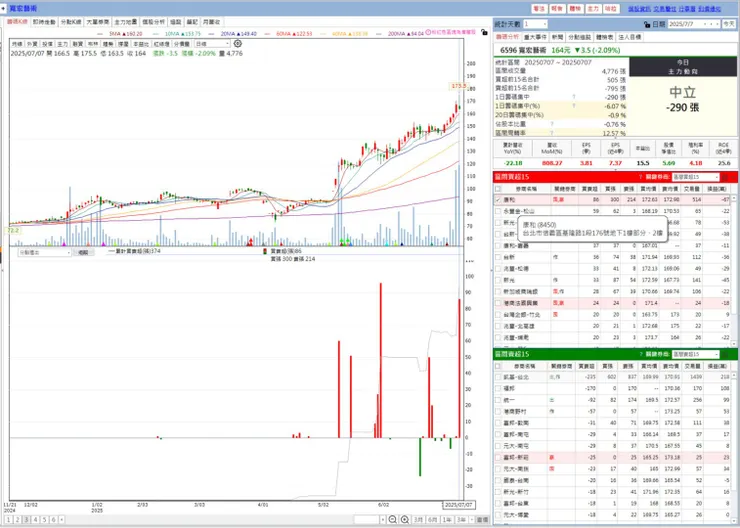Switch to 即時走勢 tab
The image size is (740, 528).
[x=44, y=22]
